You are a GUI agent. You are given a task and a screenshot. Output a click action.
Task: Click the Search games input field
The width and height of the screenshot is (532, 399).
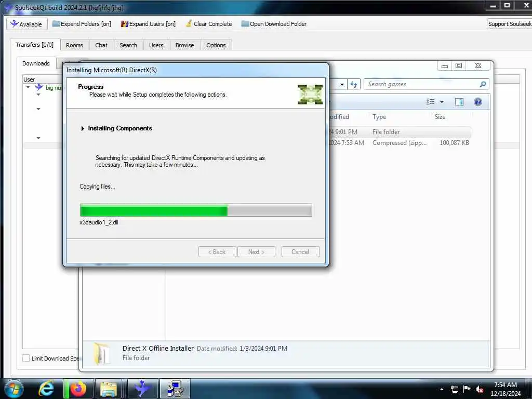coord(422,84)
